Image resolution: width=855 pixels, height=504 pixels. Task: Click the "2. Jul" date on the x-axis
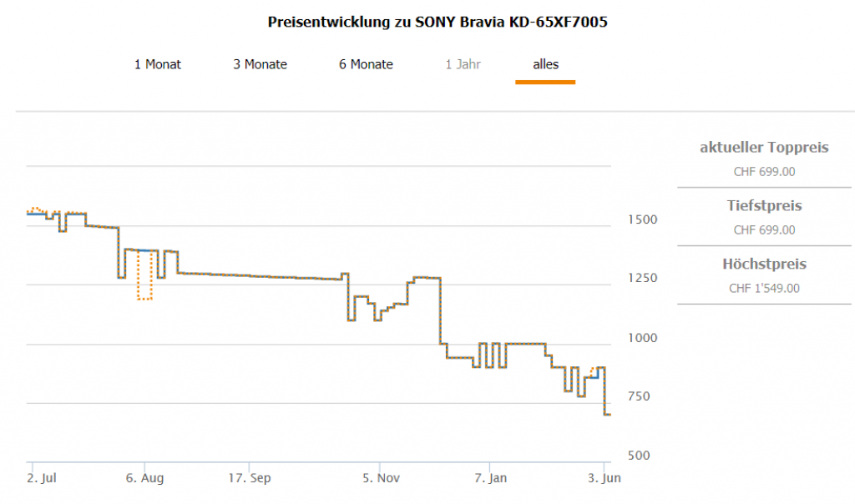(x=42, y=479)
